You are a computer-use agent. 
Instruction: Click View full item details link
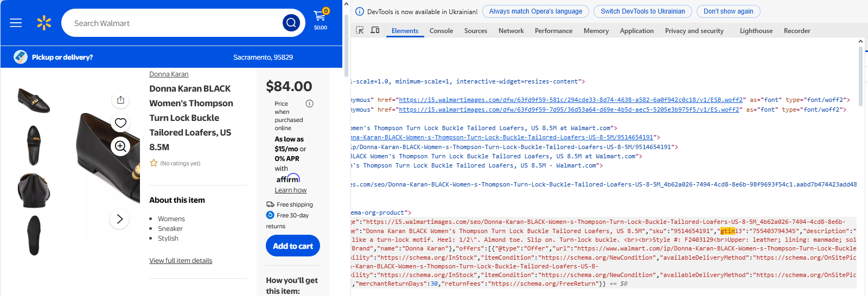[x=181, y=261]
